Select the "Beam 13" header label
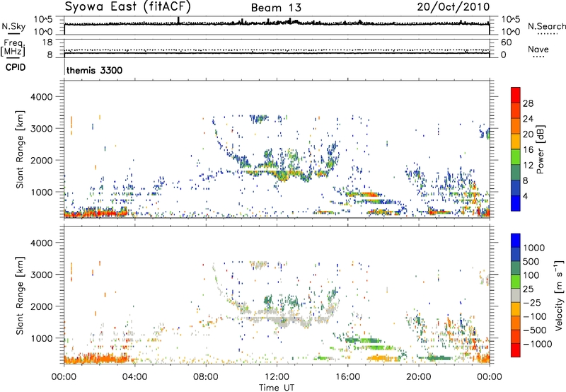The width and height of the screenshot is (566, 392). click(x=276, y=8)
